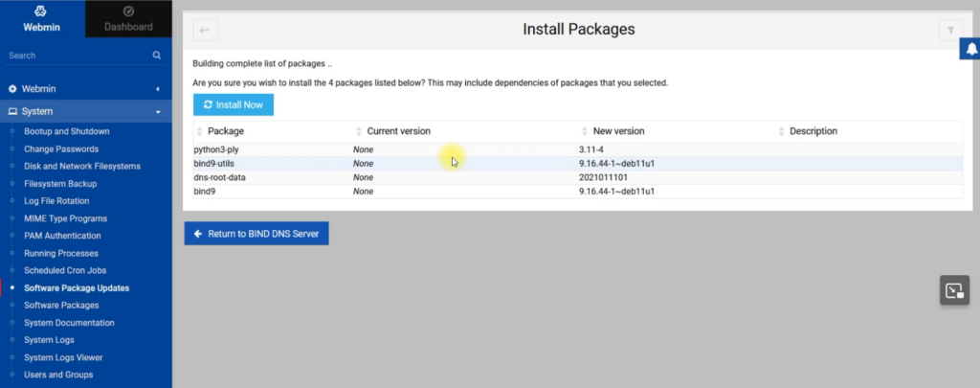Click the sort arrows beside Package column
This screenshot has height=388, width=980.
(x=199, y=131)
